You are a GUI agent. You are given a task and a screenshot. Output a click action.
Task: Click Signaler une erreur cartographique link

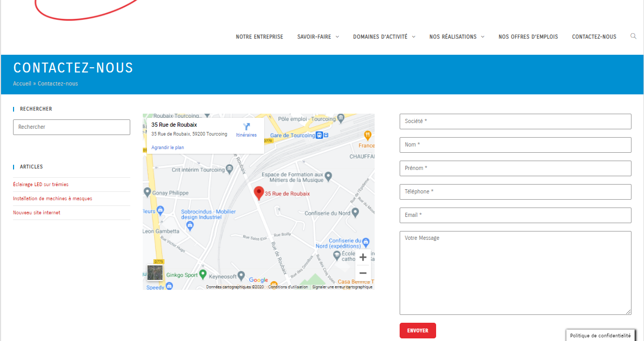coord(342,287)
